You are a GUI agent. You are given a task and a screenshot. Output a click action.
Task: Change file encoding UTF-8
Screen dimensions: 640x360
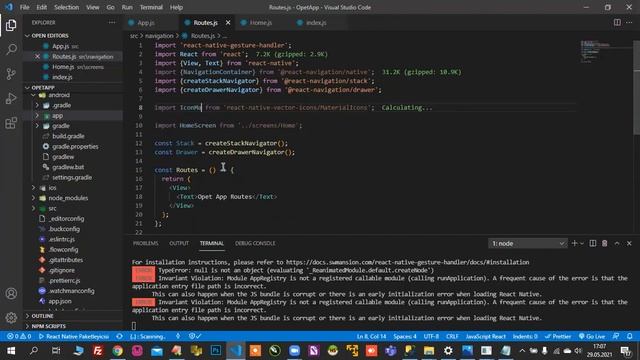pyautogui.click(x=431, y=336)
